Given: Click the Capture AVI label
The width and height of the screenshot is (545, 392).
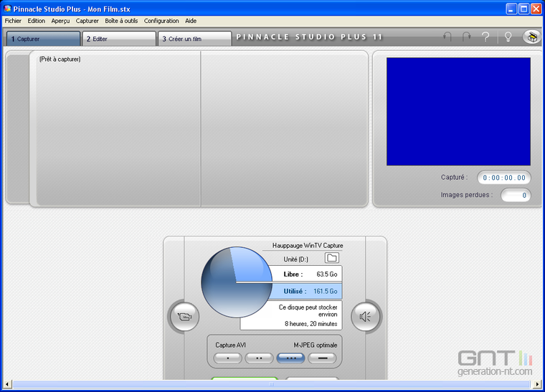Looking at the screenshot, I should tap(230, 345).
